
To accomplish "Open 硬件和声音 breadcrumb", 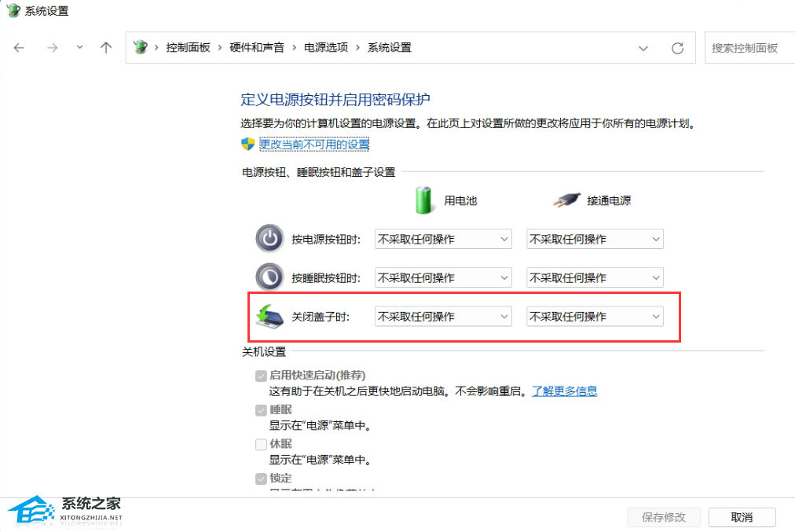I will click(x=257, y=48).
